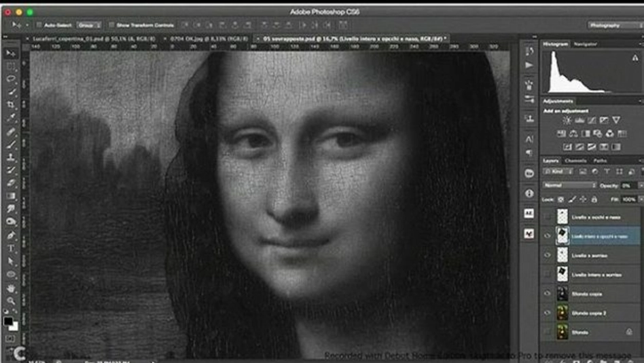The image size is (644, 363).
Task: Click the histogram cached data warning icon
Action: [x=635, y=58]
